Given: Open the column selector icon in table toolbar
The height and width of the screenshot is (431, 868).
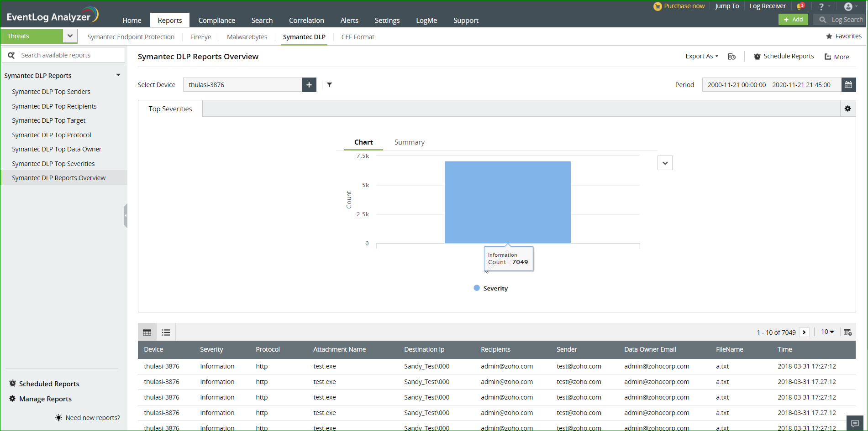Looking at the screenshot, I should 847,332.
